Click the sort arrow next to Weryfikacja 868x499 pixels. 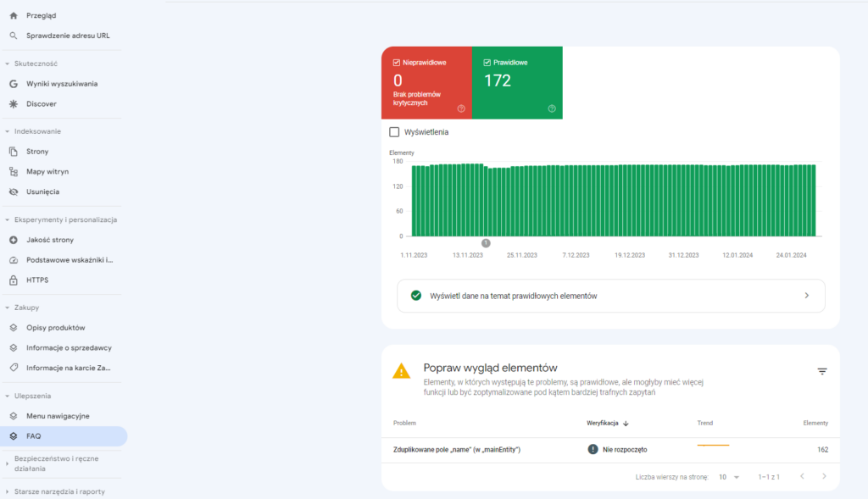click(x=626, y=424)
